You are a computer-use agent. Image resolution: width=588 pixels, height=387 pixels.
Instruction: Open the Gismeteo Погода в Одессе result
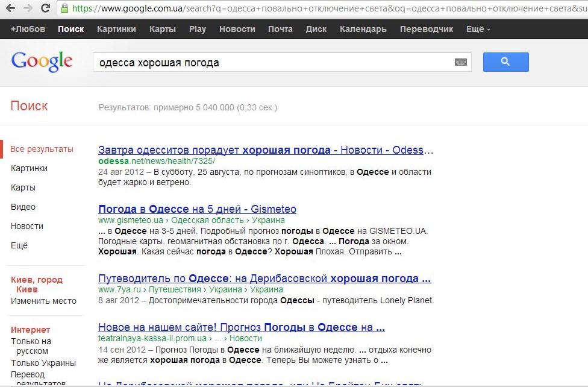[x=197, y=209]
